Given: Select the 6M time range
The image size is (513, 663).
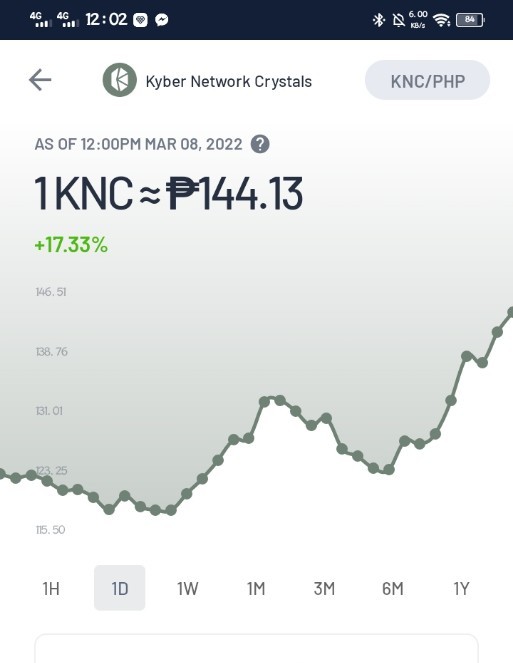Looking at the screenshot, I should click(392, 588).
